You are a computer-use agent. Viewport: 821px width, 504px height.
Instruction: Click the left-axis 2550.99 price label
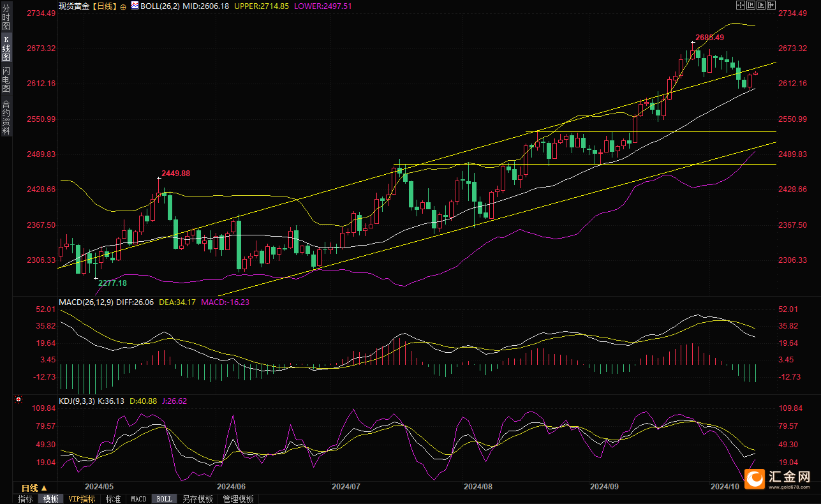click(x=41, y=119)
